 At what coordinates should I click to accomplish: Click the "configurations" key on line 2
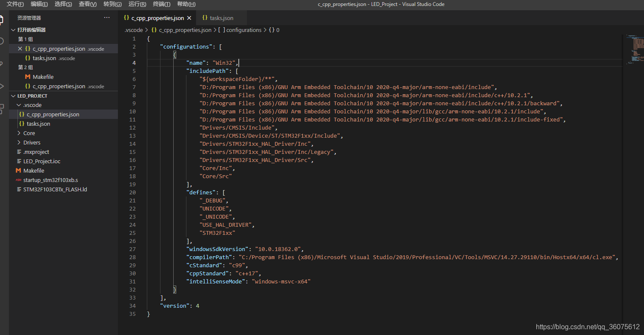[x=186, y=46]
